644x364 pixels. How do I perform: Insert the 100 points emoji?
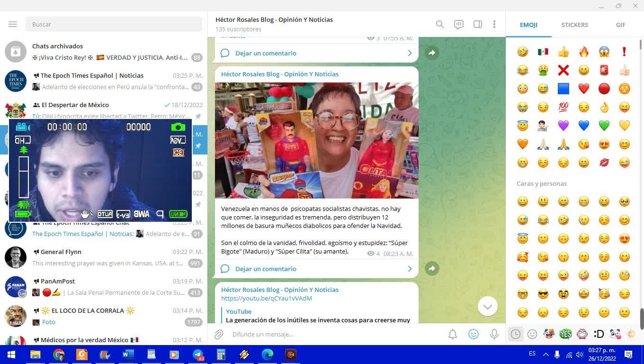click(x=563, y=107)
